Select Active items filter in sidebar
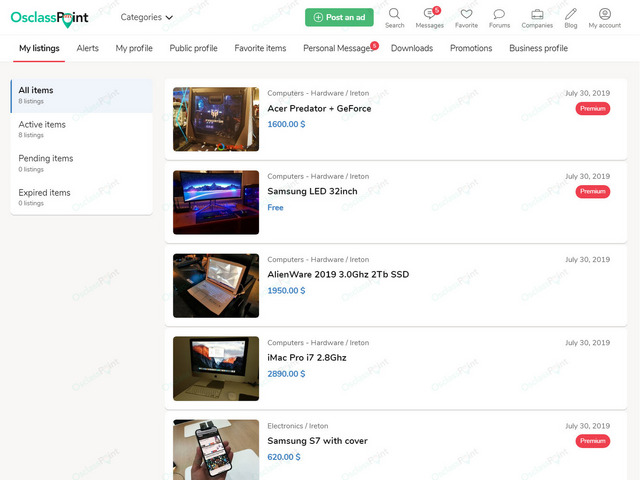 point(82,129)
